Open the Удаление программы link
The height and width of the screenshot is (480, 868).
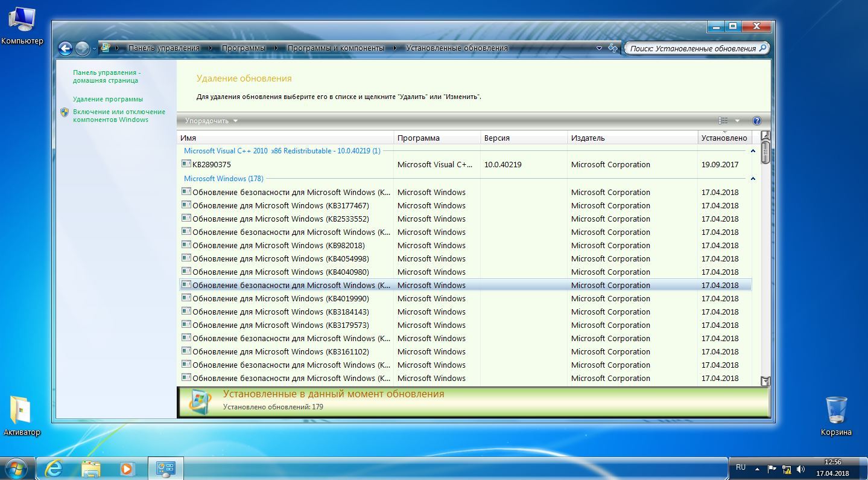[108, 99]
